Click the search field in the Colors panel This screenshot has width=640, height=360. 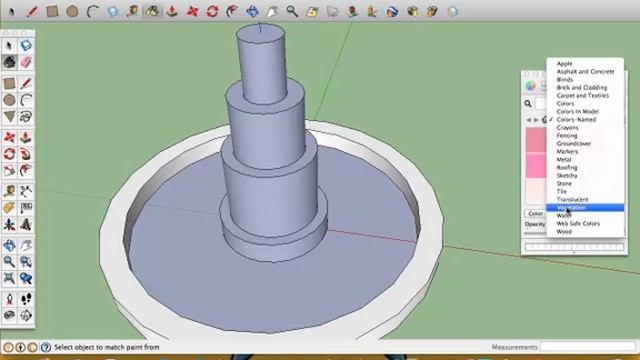tap(541, 104)
